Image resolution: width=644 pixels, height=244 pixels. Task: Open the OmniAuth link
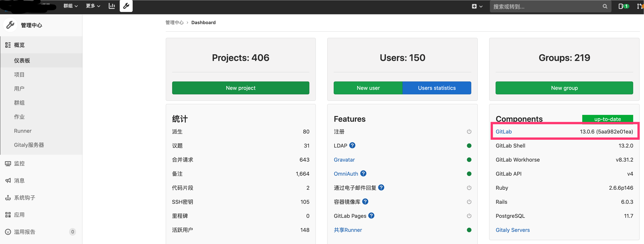(346, 174)
